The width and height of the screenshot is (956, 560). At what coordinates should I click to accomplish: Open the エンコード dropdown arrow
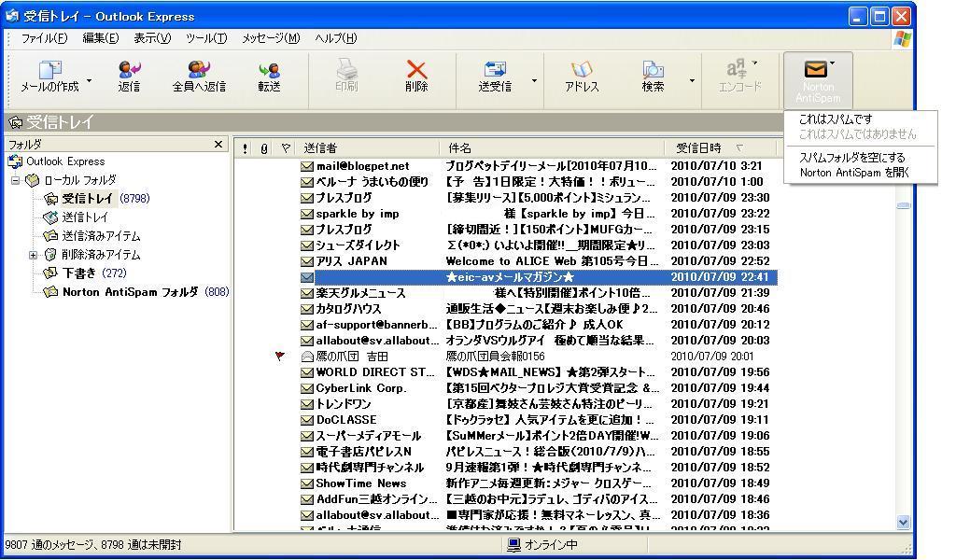tap(754, 63)
